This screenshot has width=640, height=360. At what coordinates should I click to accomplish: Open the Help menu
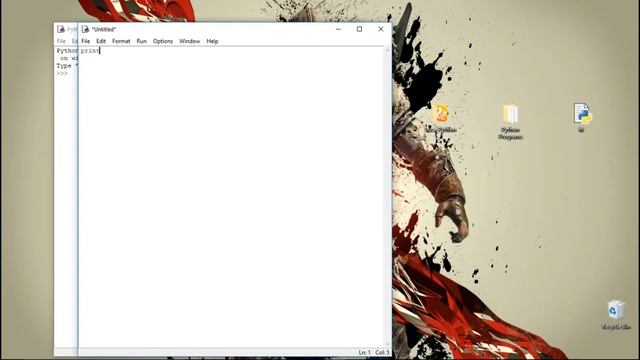click(212, 41)
